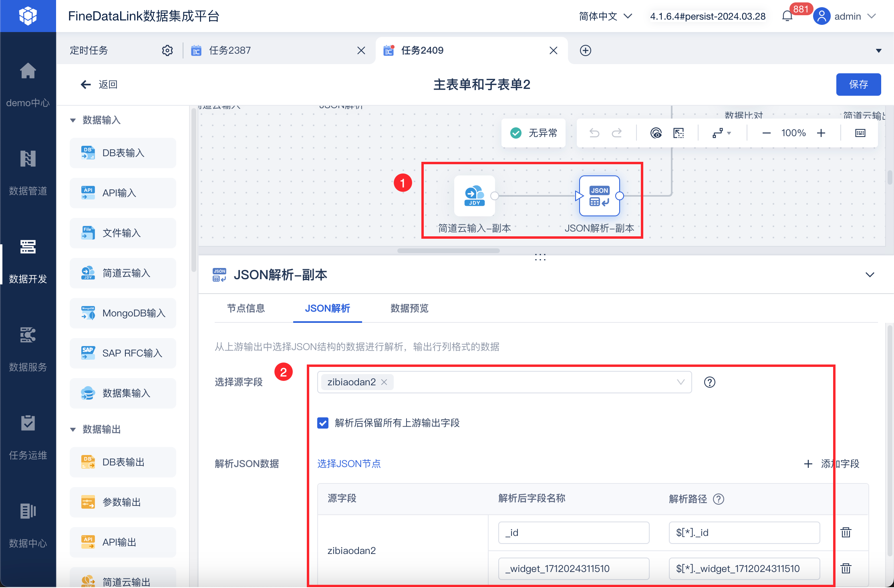Click help icon next to source field dropdown

709,382
